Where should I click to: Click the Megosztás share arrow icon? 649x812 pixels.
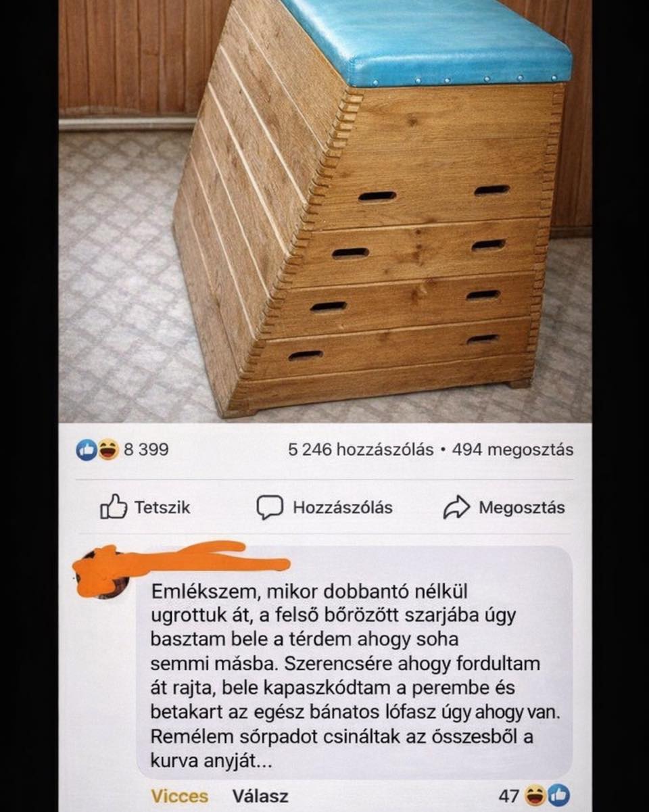click(456, 508)
